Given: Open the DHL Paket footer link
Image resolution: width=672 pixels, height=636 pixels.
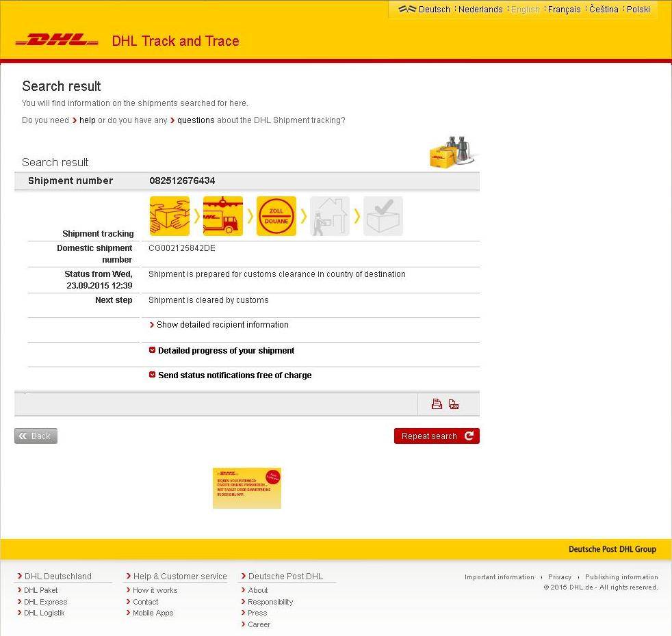Looking at the screenshot, I should pos(40,590).
